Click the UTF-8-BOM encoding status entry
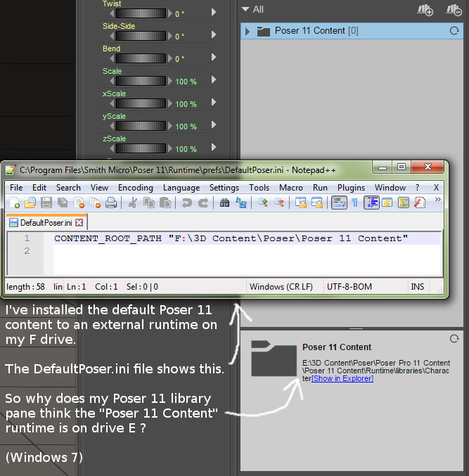Image resolution: width=469 pixels, height=476 pixels. (349, 287)
